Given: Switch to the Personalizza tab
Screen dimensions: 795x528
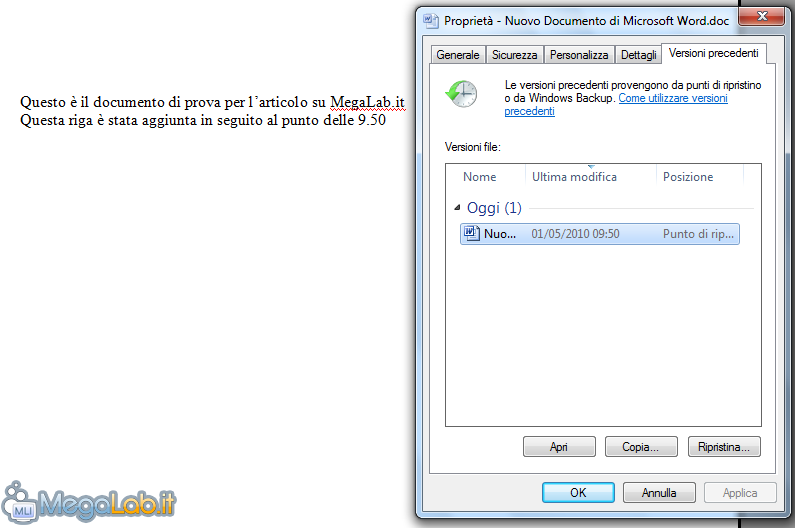Looking at the screenshot, I should (x=579, y=55).
